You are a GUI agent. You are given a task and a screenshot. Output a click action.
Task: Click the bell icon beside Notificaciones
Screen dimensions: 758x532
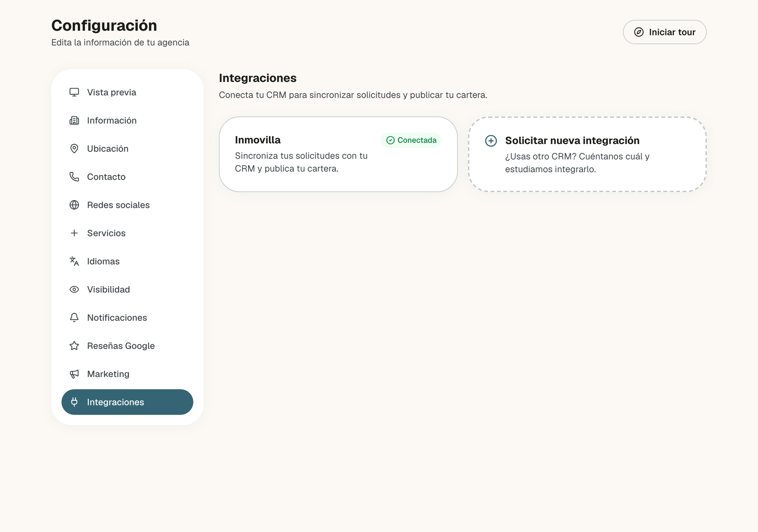pos(74,318)
